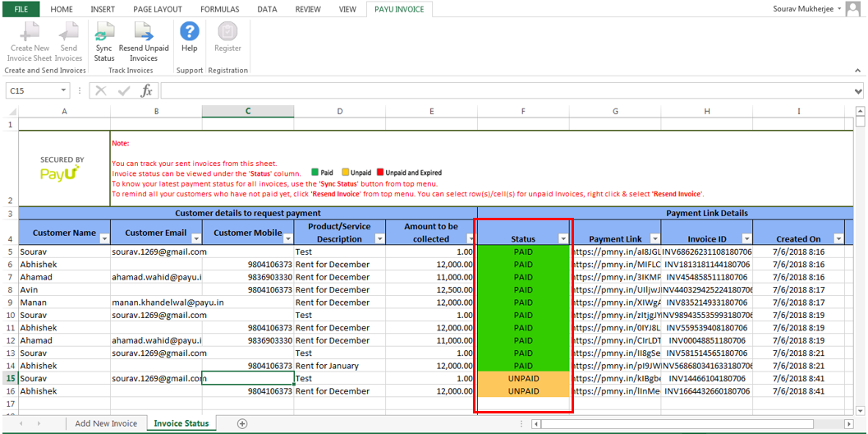This screenshot has height=434, width=868.
Task: Expand the Name Box dropdown arrow
Action: 64,90
